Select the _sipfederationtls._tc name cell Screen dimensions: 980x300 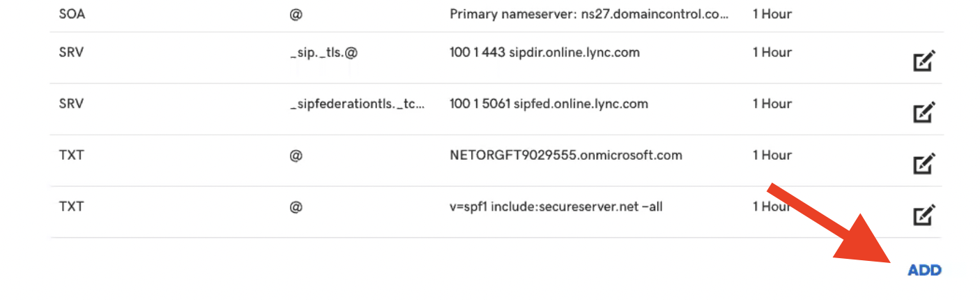pos(357,104)
